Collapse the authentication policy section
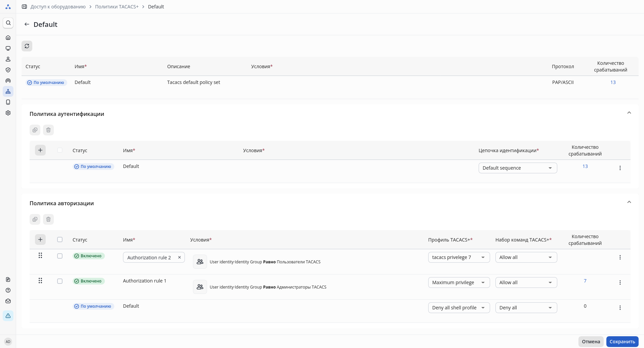The width and height of the screenshot is (644, 348). 629,113
